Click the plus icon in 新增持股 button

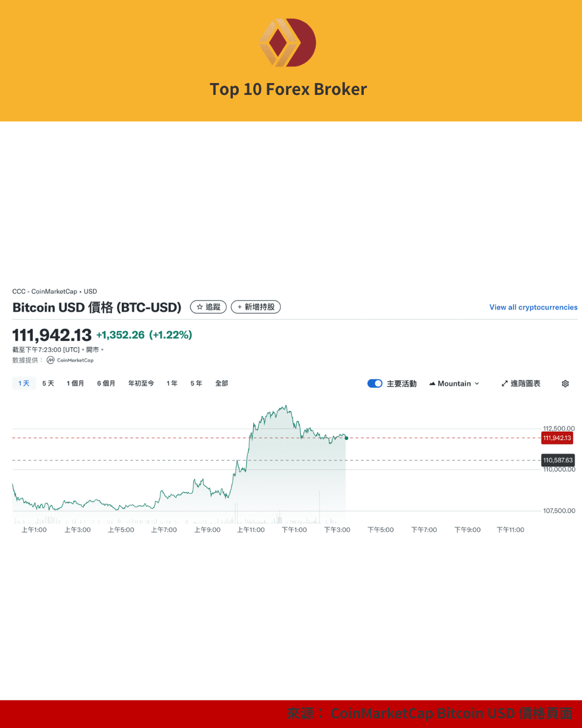(240, 307)
